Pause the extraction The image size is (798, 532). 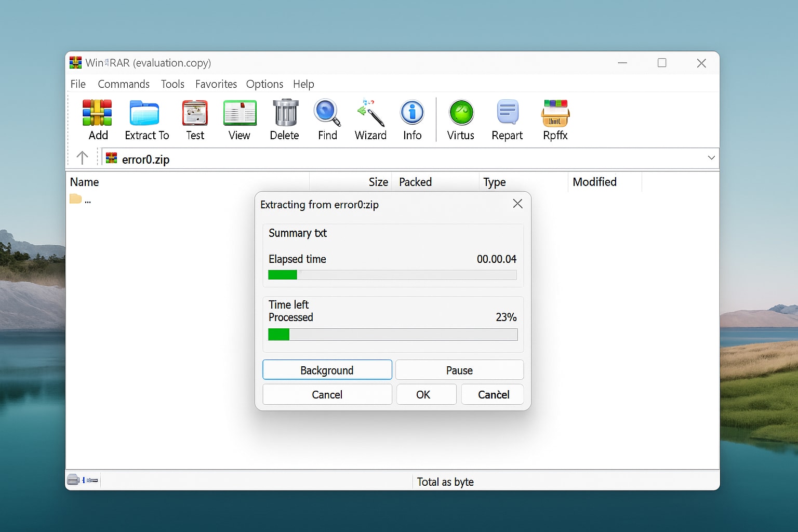(459, 370)
